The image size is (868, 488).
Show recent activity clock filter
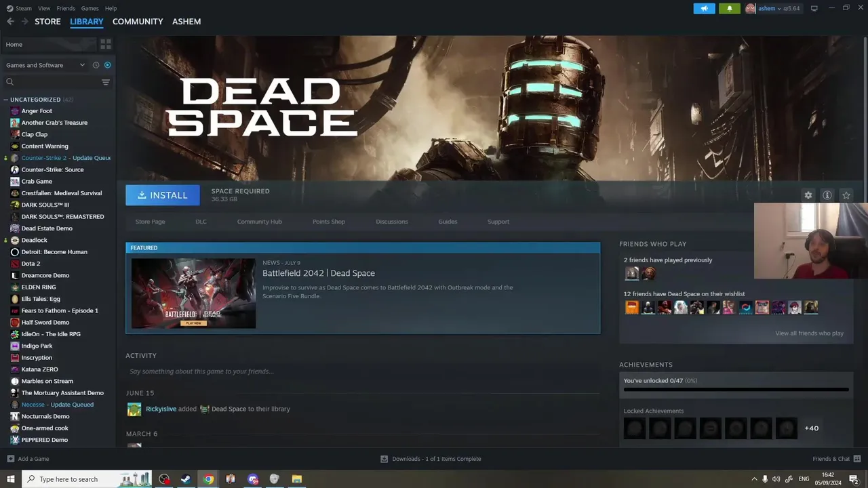coord(96,65)
